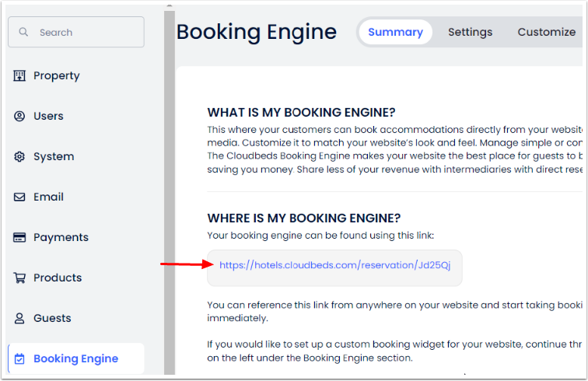Click the Booking Engine calendar icon
The image size is (588, 381).
(20, 358)
